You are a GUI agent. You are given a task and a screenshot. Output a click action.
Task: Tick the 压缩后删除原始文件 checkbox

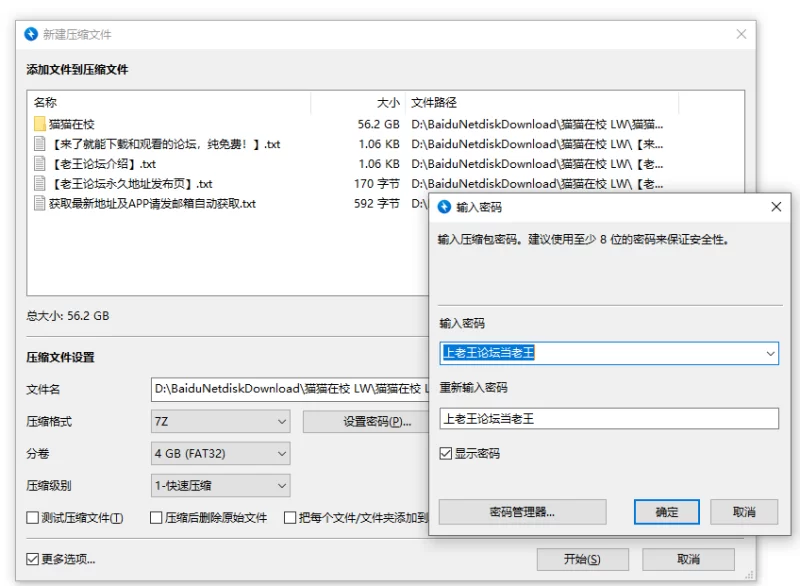click(156, 518)
